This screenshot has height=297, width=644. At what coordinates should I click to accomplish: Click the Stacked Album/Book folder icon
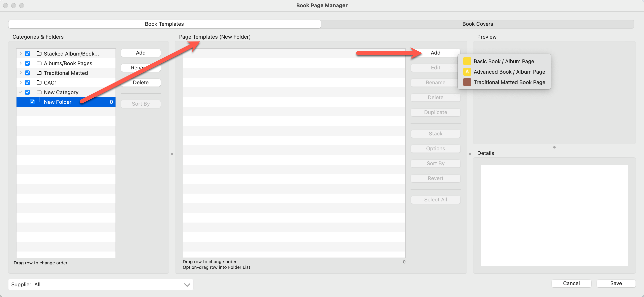pyautogui.click(x=39, y=54)
